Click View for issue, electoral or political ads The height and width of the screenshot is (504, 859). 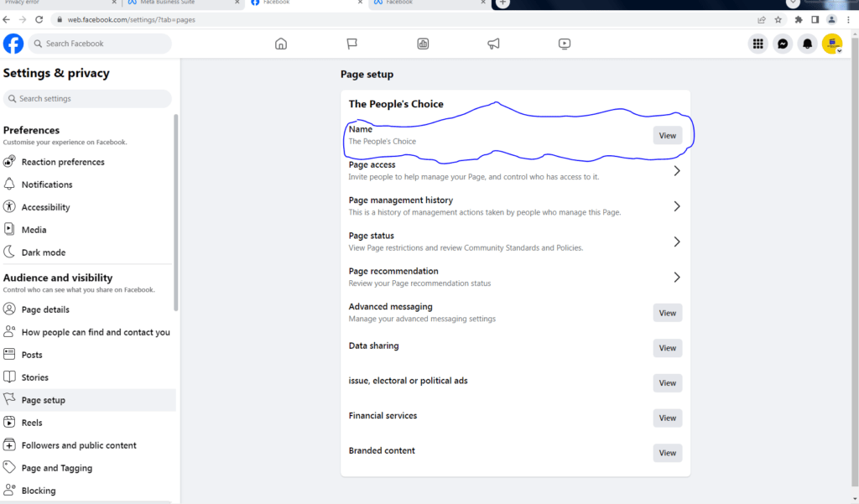pos(667,383)
